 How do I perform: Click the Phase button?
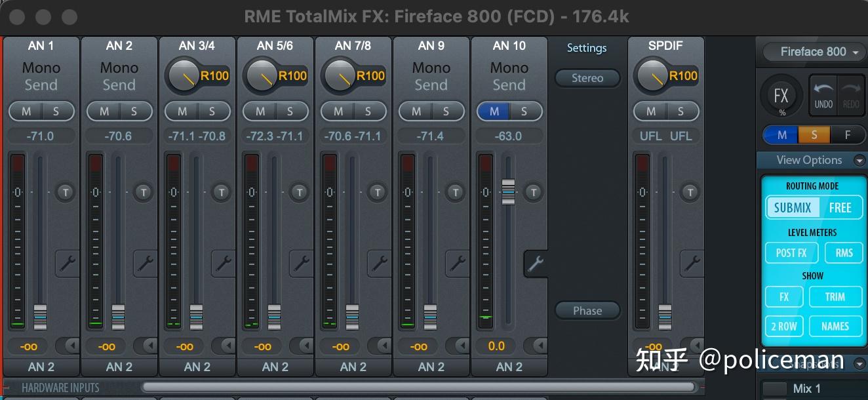pyautogui.click(x=587, y=310)
